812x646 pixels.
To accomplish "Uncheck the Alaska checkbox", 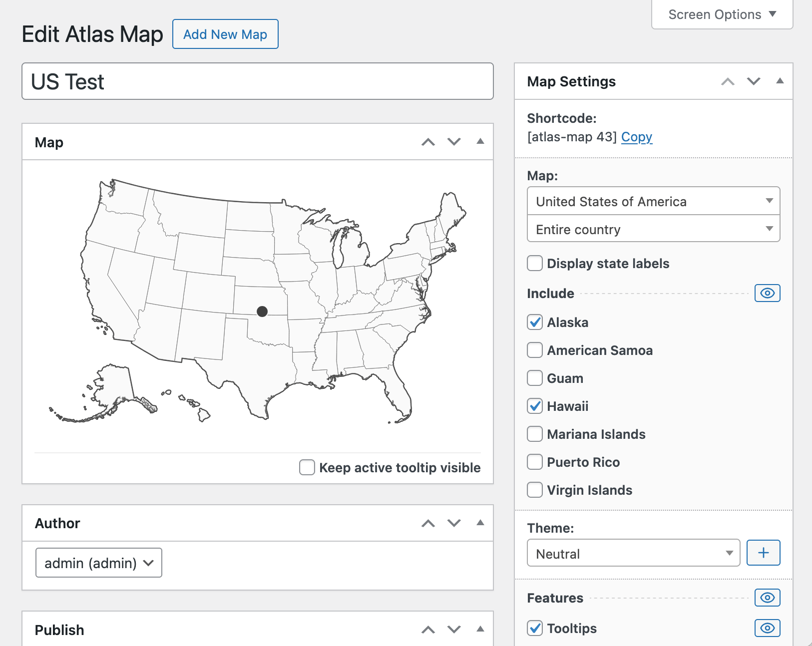I will pos(535,323).
